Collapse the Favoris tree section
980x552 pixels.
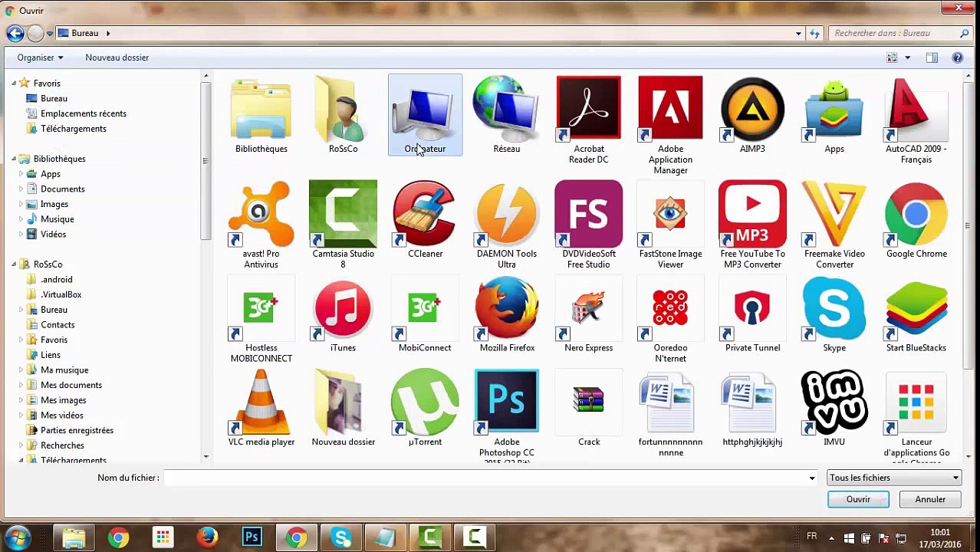(14, 83)
